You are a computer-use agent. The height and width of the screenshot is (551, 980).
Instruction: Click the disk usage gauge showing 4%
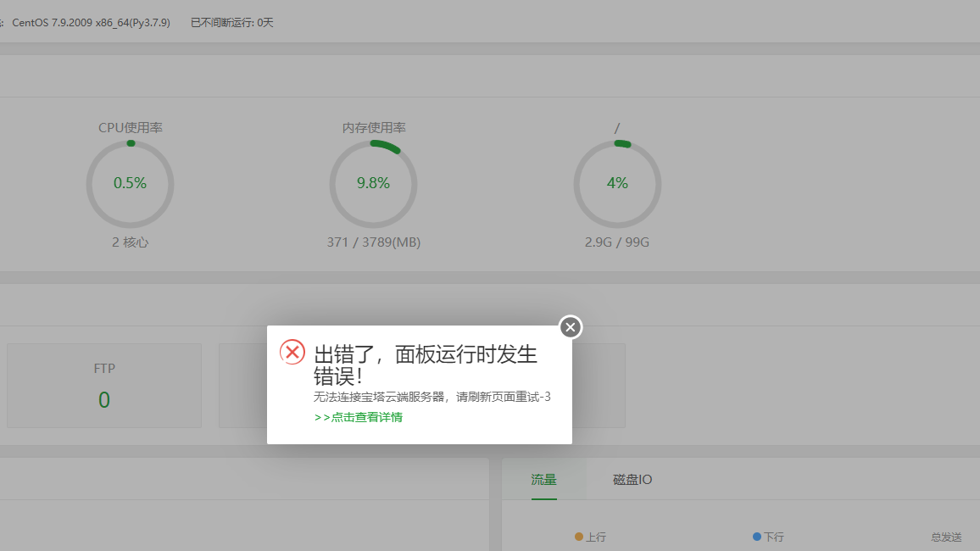617,184
